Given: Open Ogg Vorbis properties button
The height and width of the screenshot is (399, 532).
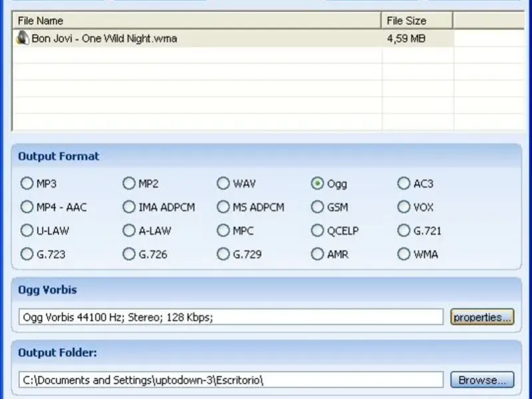Looking at the screenshot, I should [482, 317].
